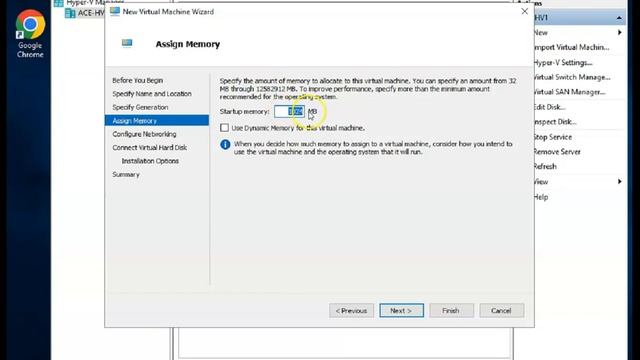Cancel the New Virtual Machine Wizard
The image size is (640, 360).
click(502, 311)
